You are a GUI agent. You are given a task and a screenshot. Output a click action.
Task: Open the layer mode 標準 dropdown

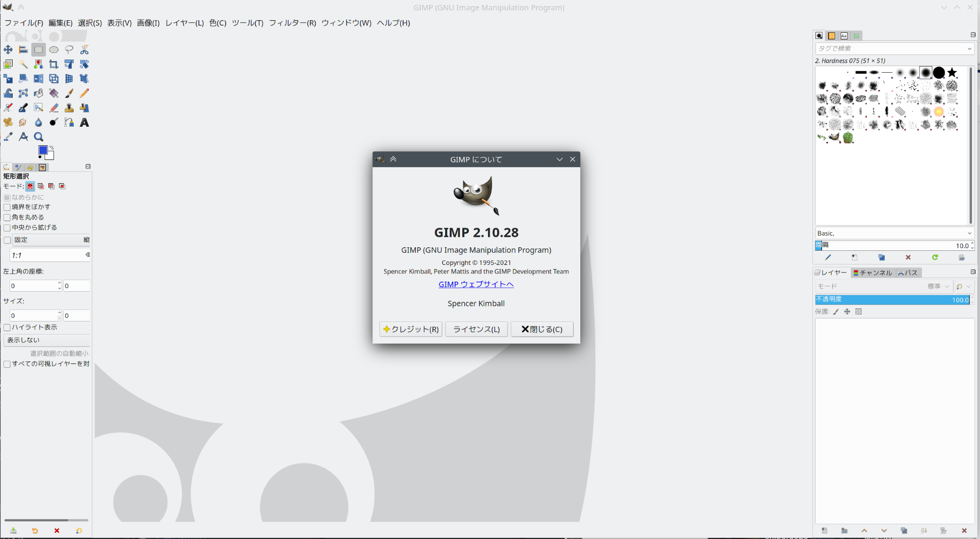click(x=939, y=286)
